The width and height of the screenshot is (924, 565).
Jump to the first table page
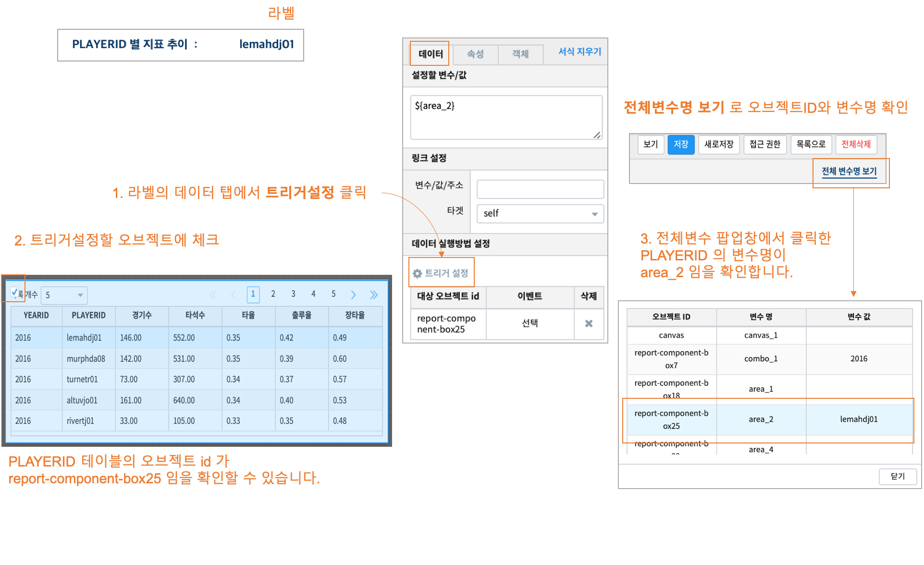[213, 295]
